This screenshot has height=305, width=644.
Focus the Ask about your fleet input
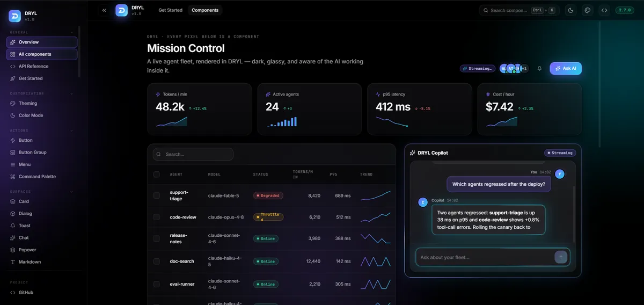point(486,257)
